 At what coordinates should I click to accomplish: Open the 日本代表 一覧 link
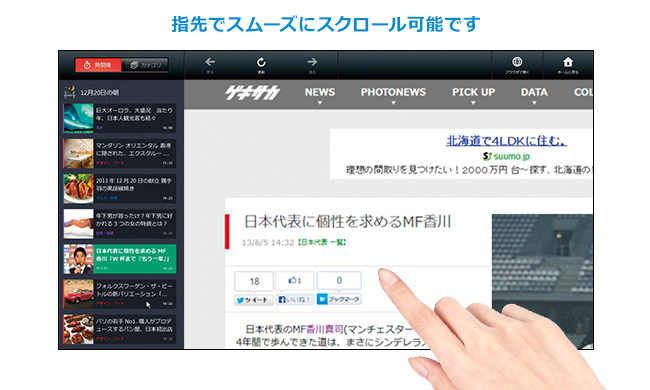point(322,242)
